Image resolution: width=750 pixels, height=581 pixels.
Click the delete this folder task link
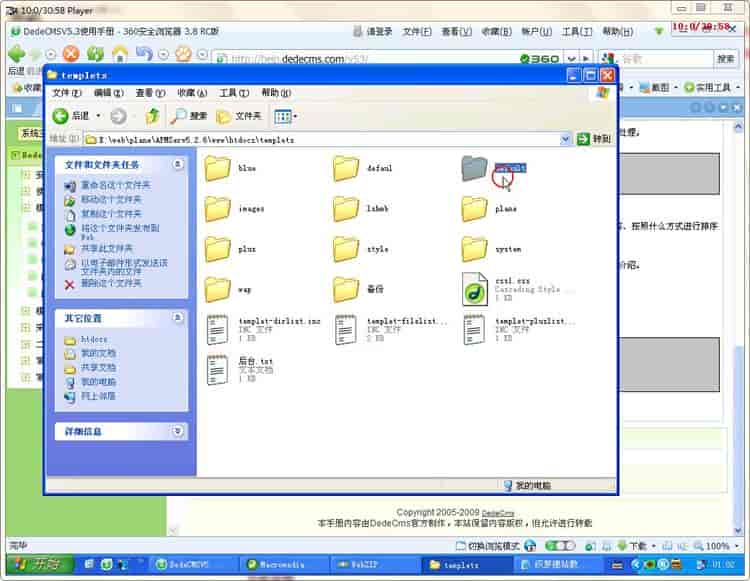(111, 283)
